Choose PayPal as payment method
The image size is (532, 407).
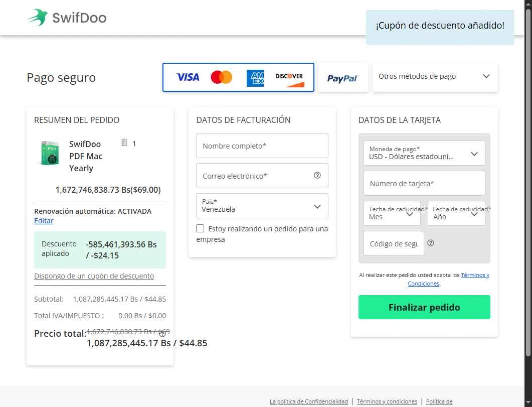[343, 78]
